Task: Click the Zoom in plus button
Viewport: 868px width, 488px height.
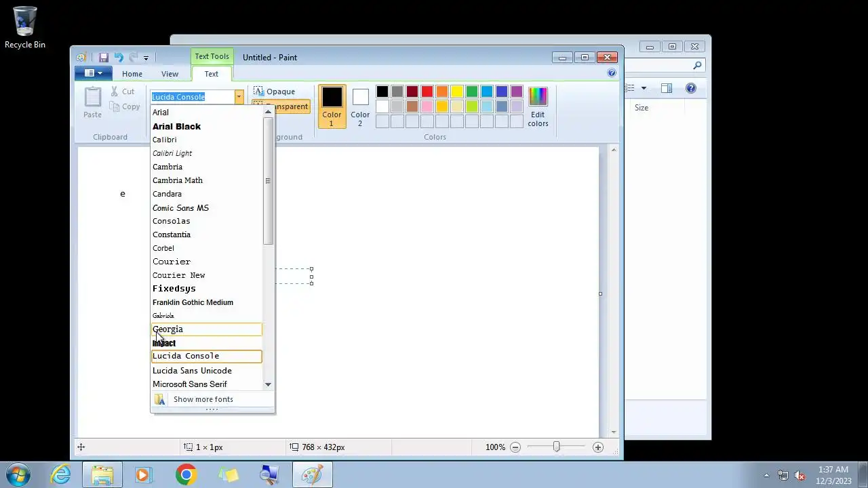Action: (x=597, y=447)
